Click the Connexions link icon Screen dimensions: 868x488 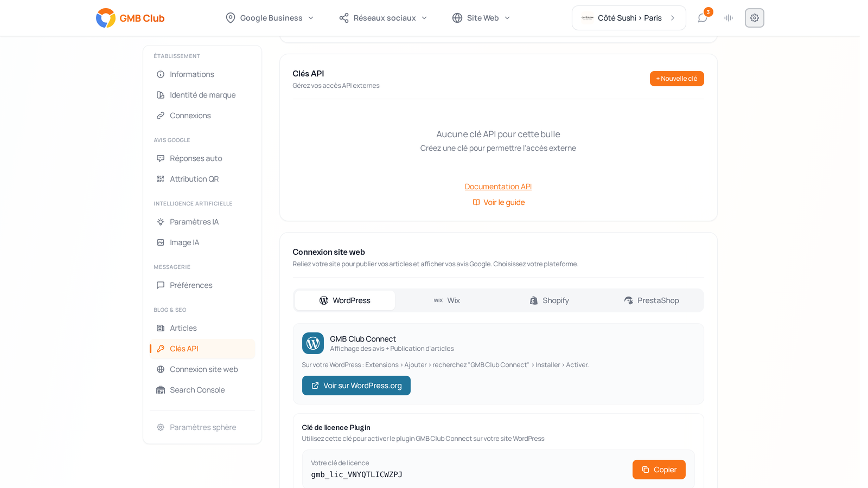point(161,115)
